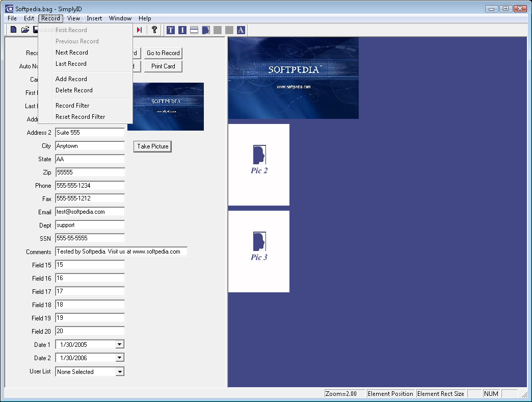Click the SSN field '555-55-5555'
532x402 pixels.
click(90, 238)
